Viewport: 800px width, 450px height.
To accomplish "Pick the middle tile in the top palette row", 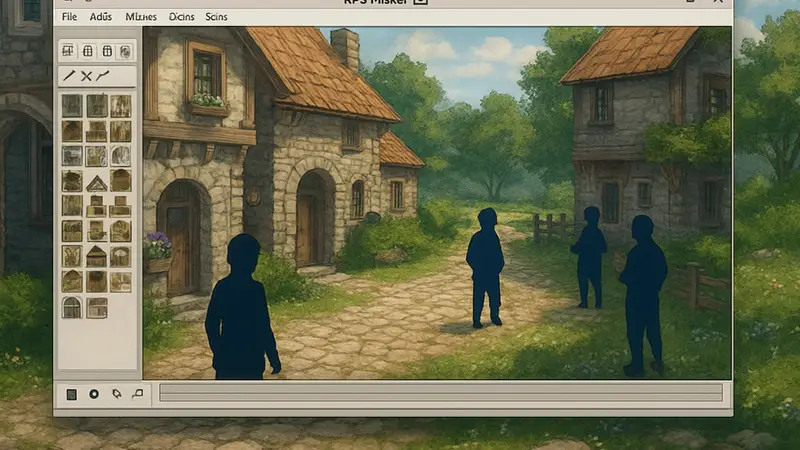I will 97,106.
